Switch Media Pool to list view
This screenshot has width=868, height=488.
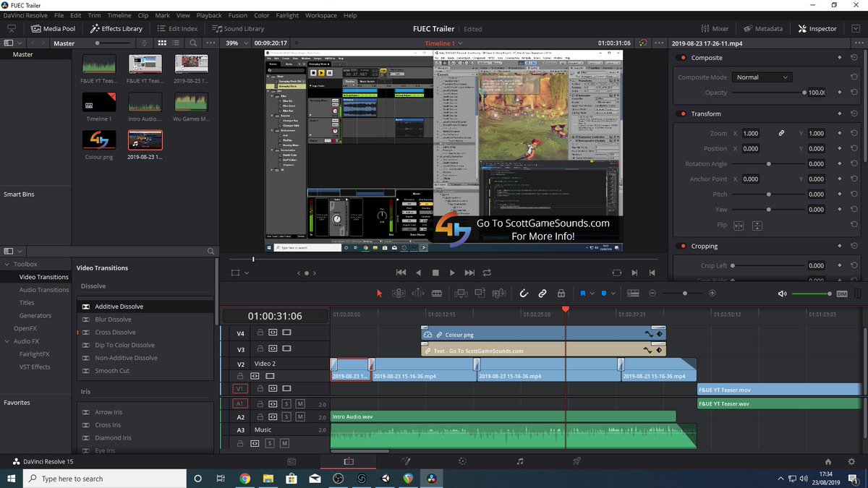point(176,43)
